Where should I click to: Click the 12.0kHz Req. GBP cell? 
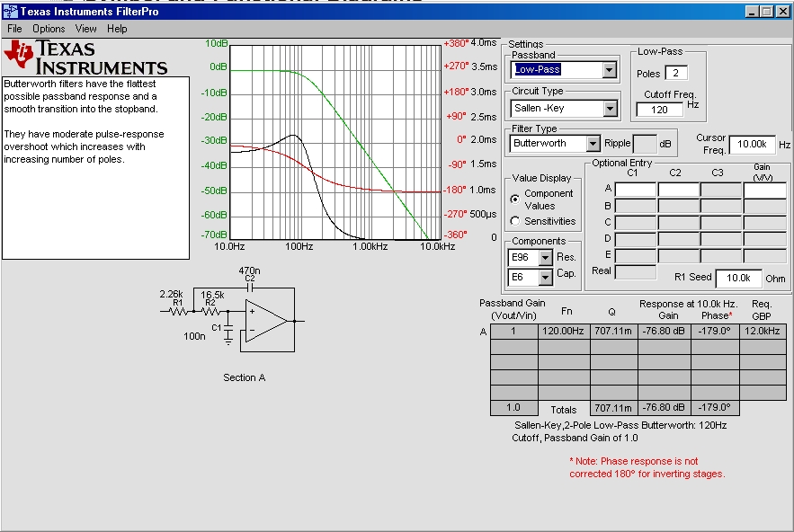click(763, 331)
